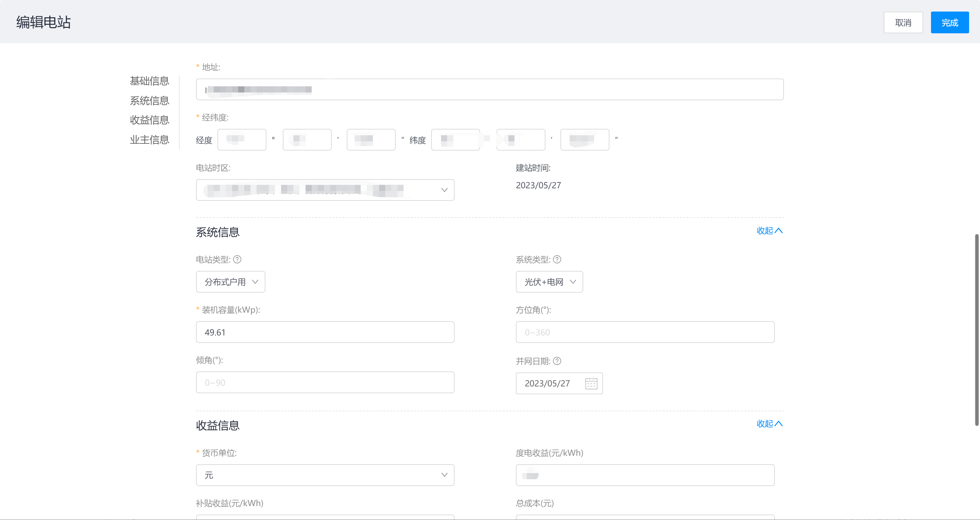Screen dimensions: 980x520
Task: Focus the 倾角 input with 0~90 placeholder
Action: point(325,383)
